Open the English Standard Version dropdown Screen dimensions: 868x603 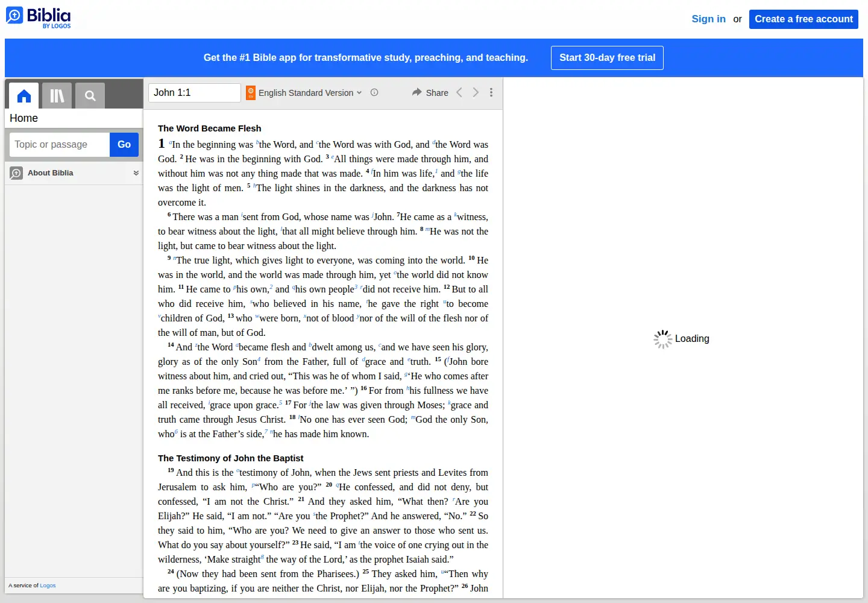310,93
